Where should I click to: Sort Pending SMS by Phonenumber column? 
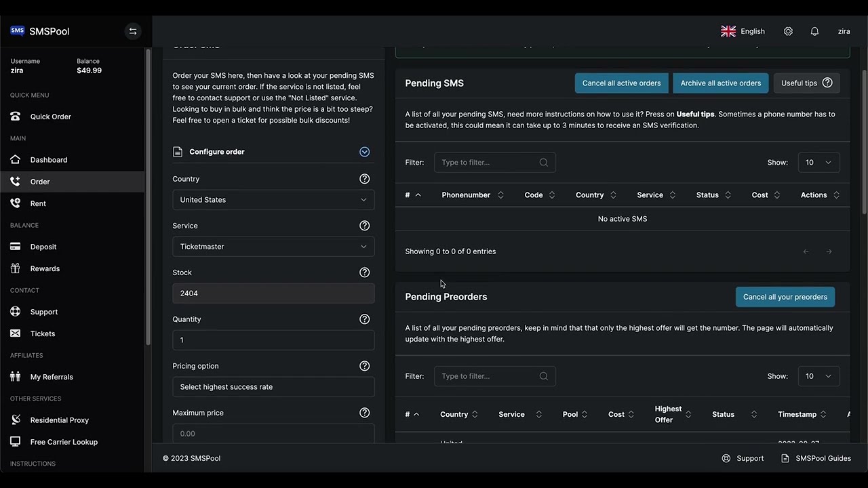coord(473,195)
